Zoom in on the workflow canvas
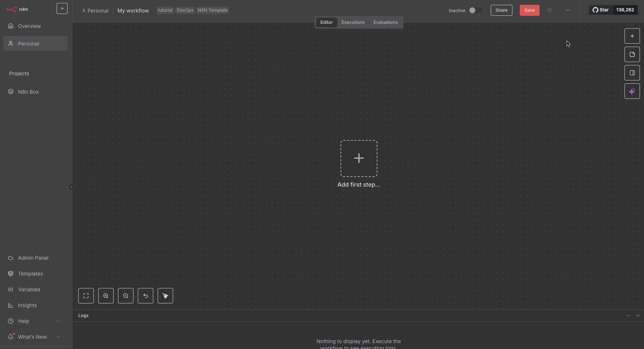The height and width of the screenshot is (349, 644). point(106,296)
